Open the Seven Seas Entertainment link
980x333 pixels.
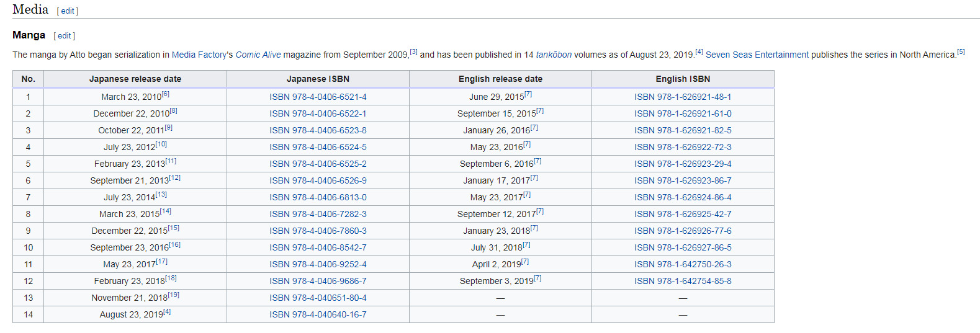757,55
